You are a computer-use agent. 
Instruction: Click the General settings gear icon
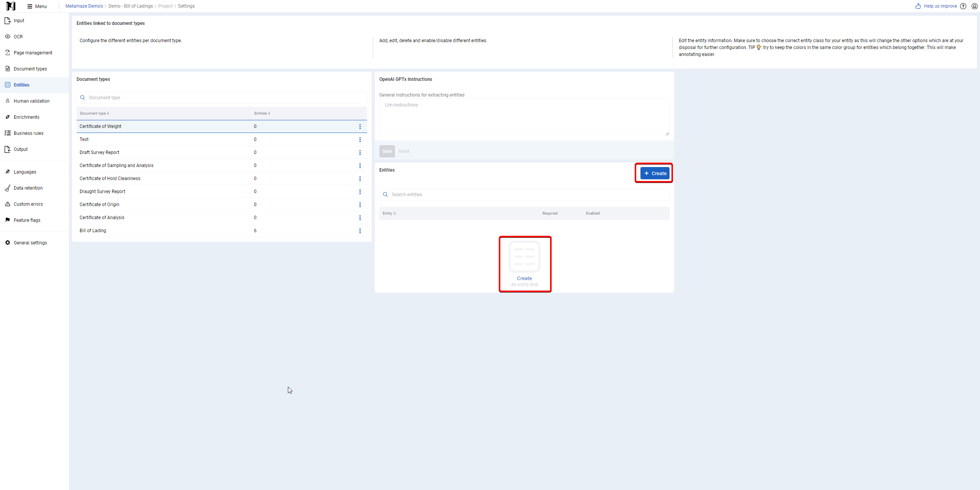click(x=8, y=243)
